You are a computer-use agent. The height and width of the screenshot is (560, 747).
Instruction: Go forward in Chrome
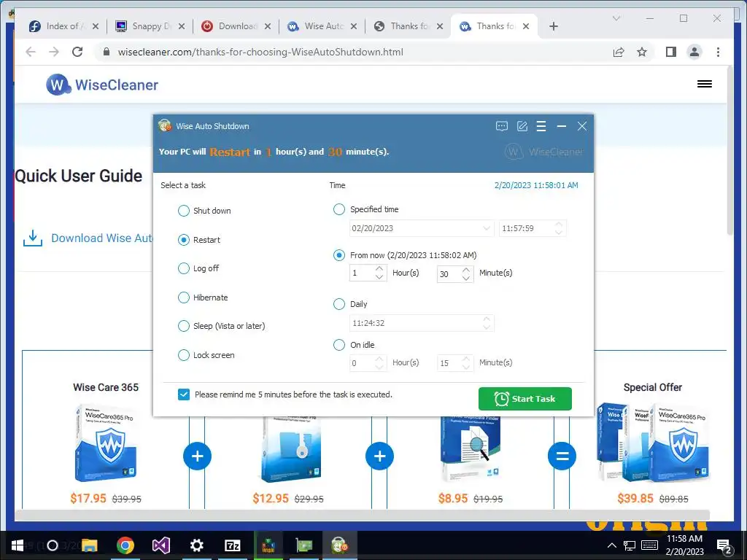click(54, 52)
